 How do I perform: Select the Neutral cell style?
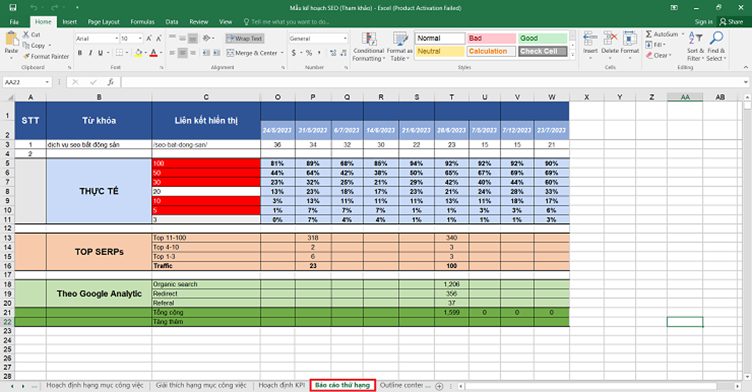[x=440, y=51]
